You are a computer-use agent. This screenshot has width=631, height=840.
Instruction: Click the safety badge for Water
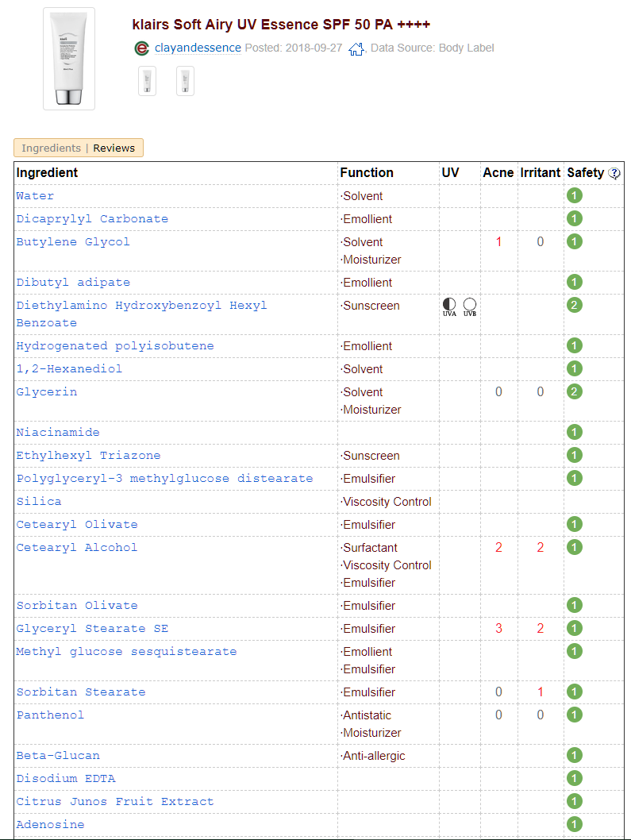tap(574, 195)
